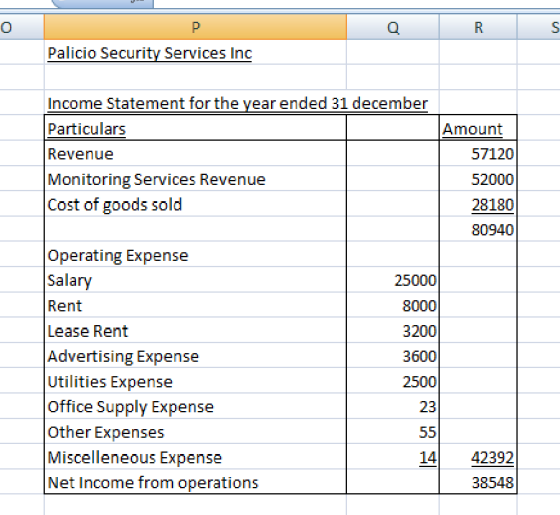Select the 'Amount' header cell
The height and width of the screenshot is (515, 560).
478,128
